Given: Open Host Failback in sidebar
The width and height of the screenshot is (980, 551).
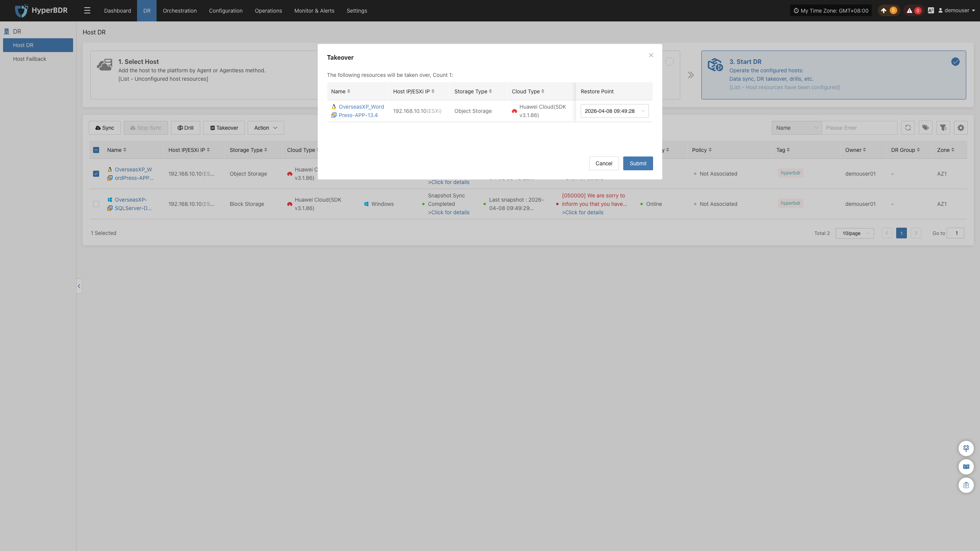Looking at the screenshot, I should tap(29, 59).
